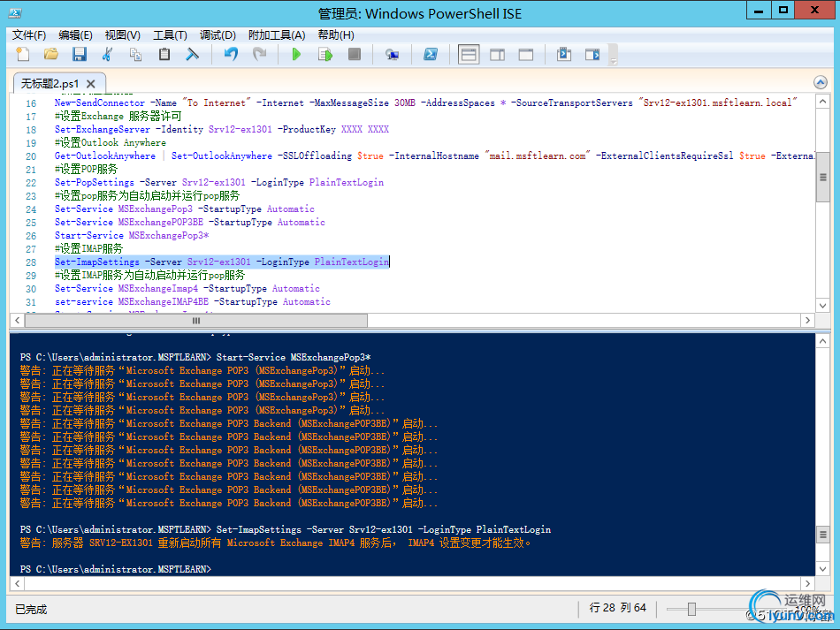Click the script pane horizontal scrollbar thumb
Viewport: 840px width, 630px height.
coord(196,320)
